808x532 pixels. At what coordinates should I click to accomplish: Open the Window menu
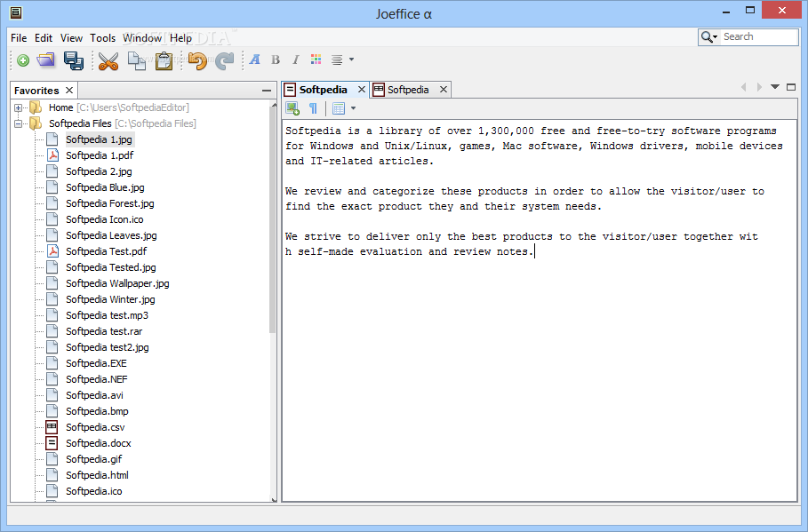click(142, 38)
